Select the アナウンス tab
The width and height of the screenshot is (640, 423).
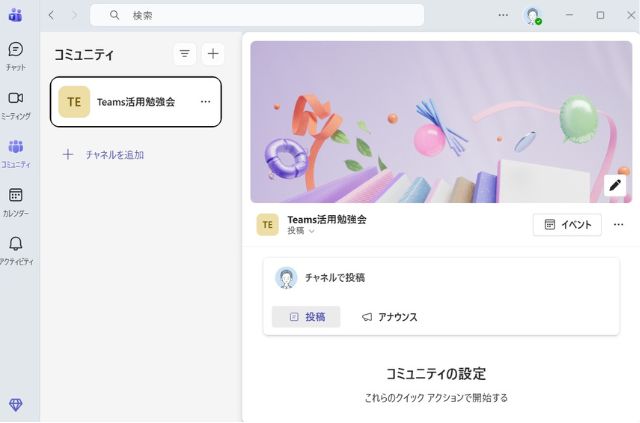tap(390, 317)
